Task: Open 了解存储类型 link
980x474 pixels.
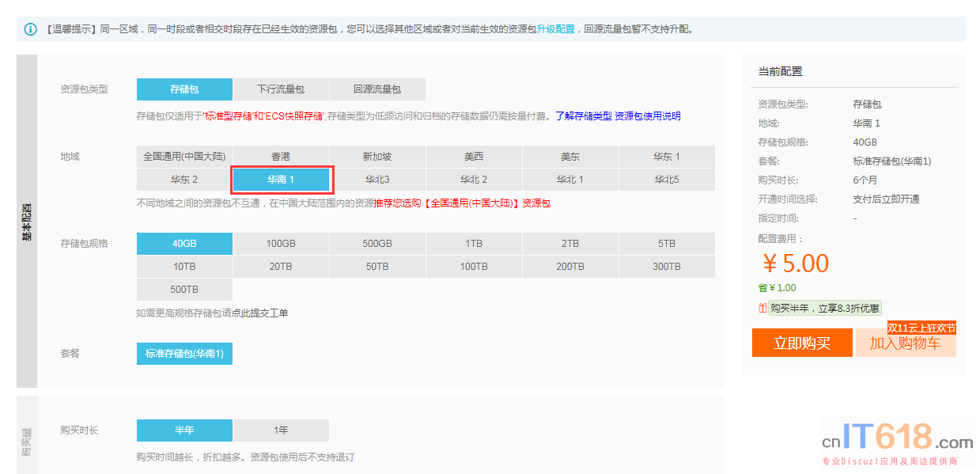Action: pos(583,116)
